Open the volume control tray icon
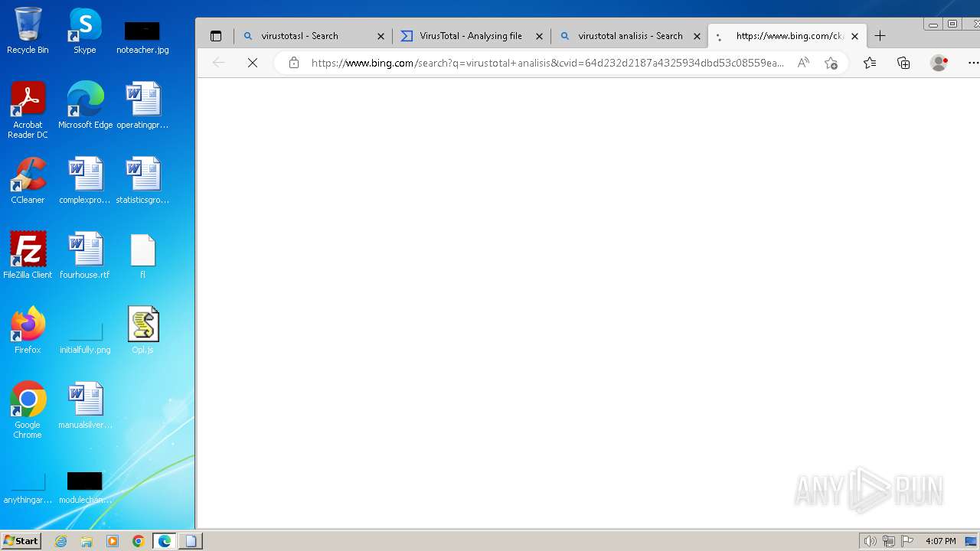Viewport: 980px width, 551px height. 870,541
